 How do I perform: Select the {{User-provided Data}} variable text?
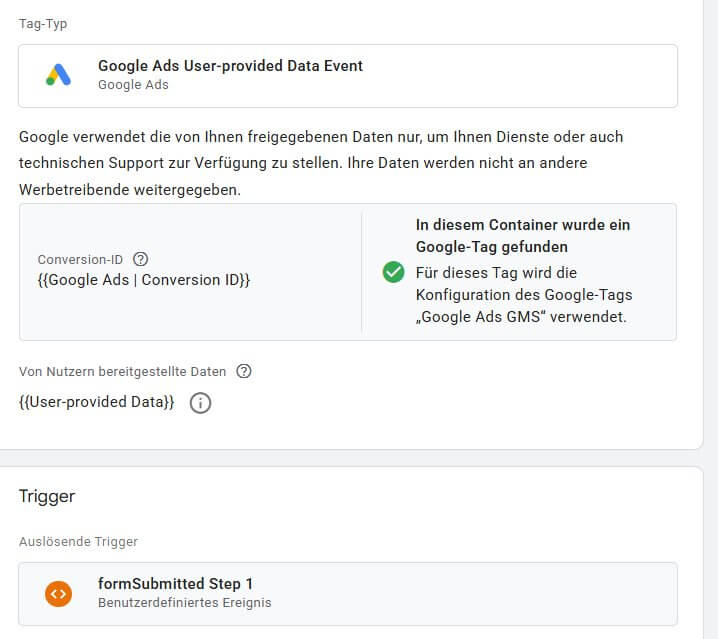pyautogui.click(x=97, y=402)
